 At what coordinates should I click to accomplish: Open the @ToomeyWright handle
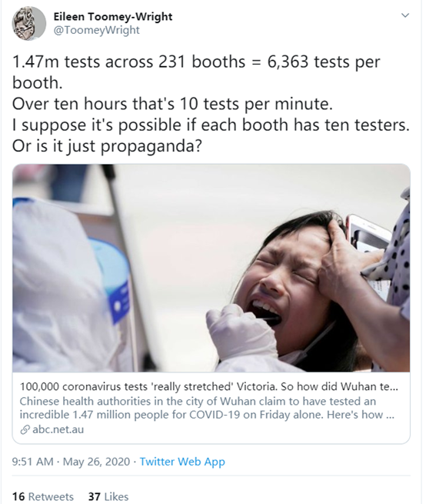coord(96,30)
